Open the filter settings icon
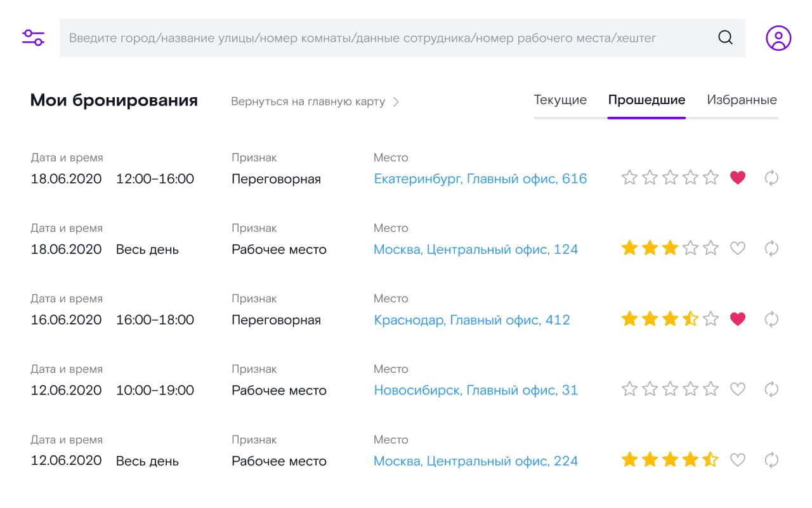Image resolution: width=812 pixels, height=508 pixels. click(x=33, y=37)
